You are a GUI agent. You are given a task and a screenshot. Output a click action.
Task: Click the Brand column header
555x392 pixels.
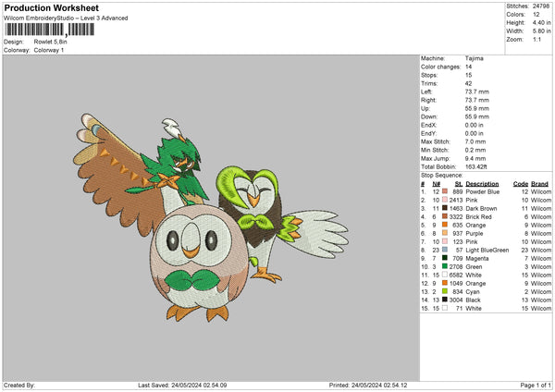tap(539, 184)
